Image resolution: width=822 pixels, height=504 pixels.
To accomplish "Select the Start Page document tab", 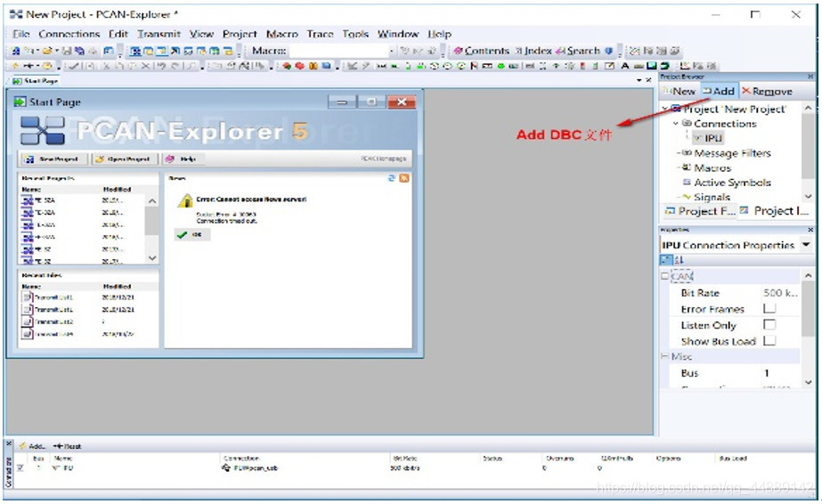I will coord(35,81).
